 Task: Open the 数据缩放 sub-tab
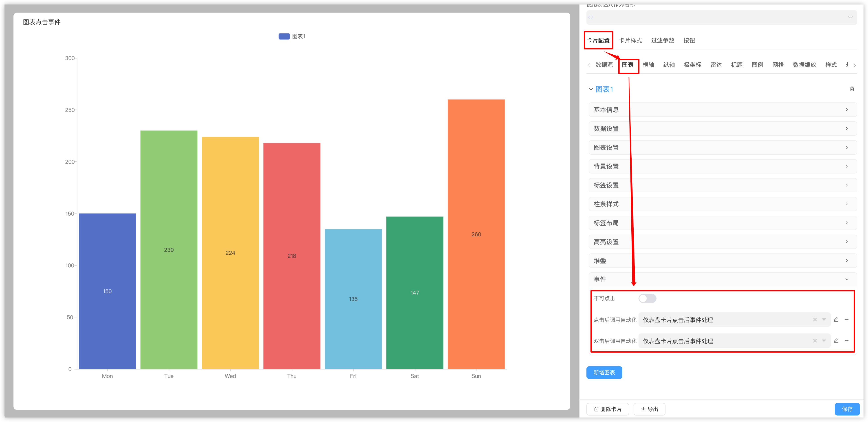coord(804,65)
